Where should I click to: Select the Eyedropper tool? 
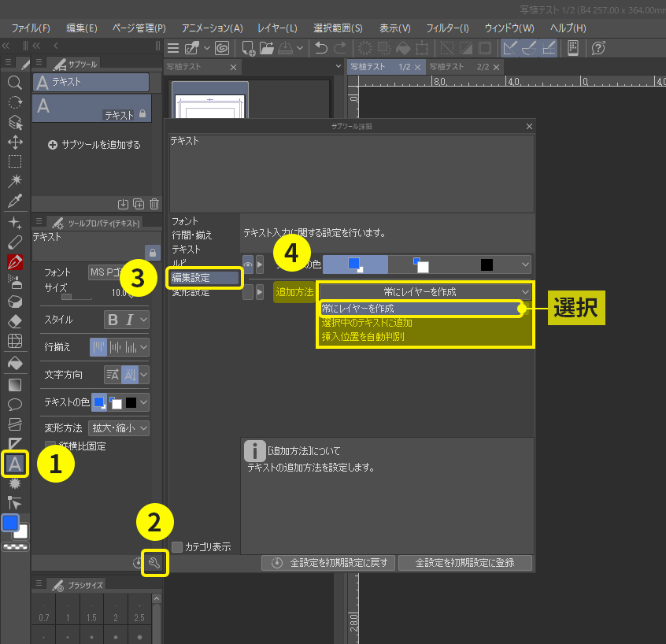click(14, 201)
